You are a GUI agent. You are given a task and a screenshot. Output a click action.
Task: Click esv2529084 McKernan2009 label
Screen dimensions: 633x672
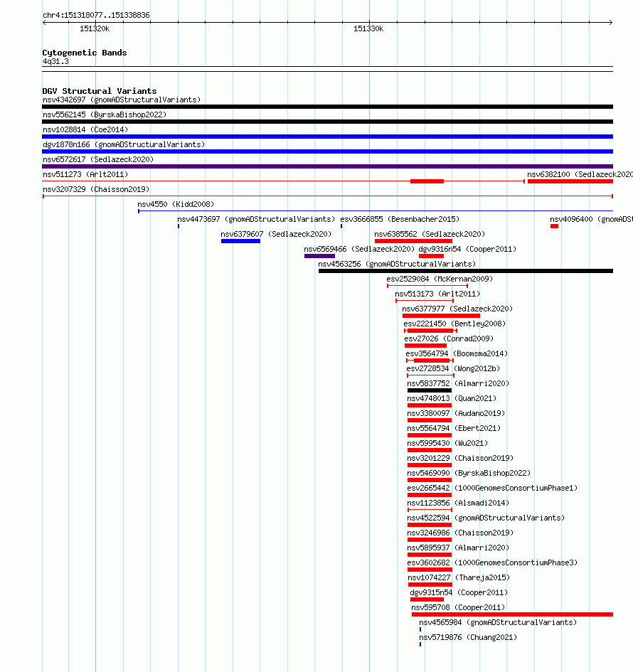(440, 279)
